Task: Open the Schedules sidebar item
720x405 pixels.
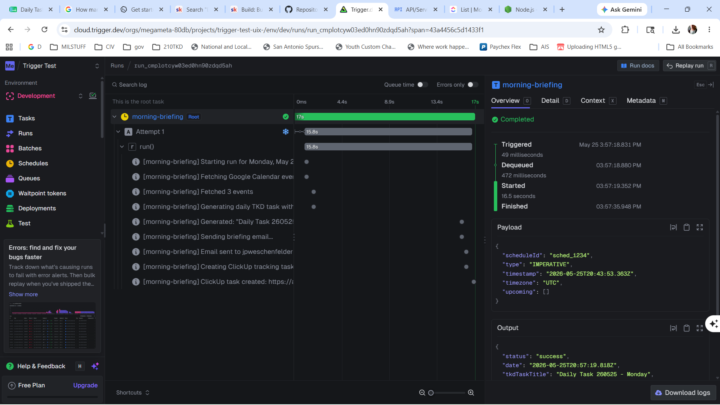Action: click(33, 163)
